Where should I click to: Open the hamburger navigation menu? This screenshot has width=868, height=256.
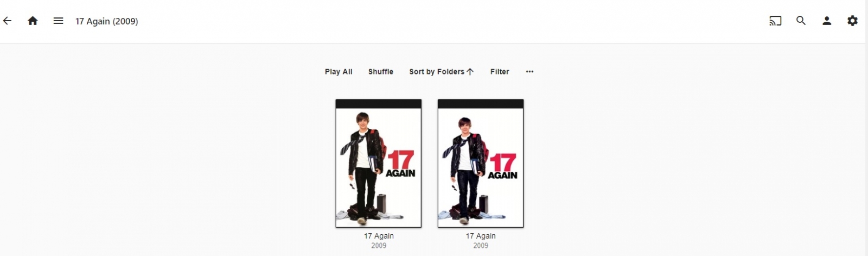(x=59, y=21)
